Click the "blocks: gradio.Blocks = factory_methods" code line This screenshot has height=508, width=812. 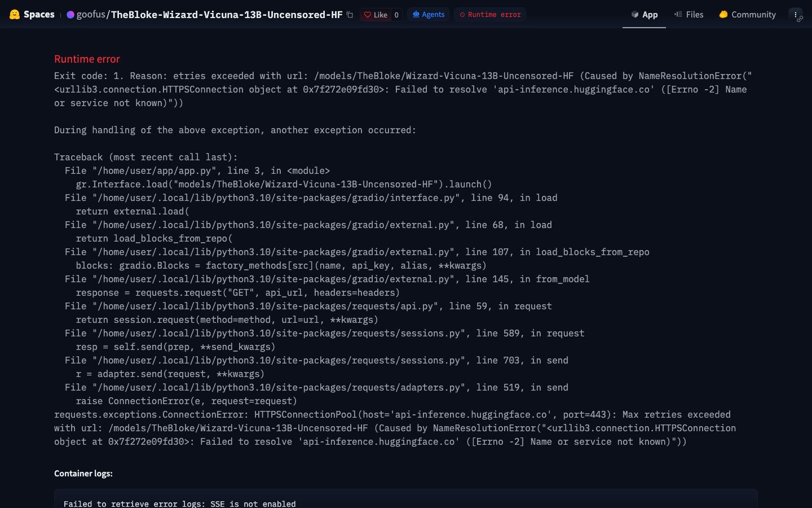pos(281,265)
